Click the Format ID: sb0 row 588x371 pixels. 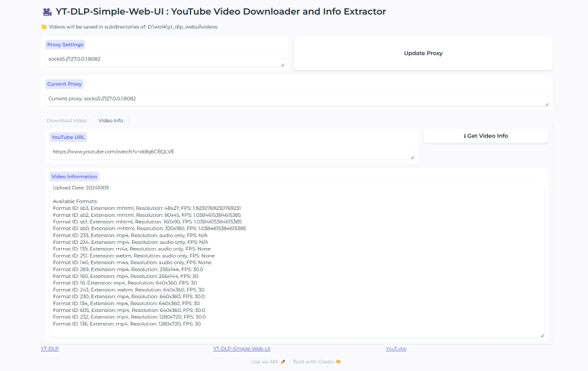click(x=149, y=229)
